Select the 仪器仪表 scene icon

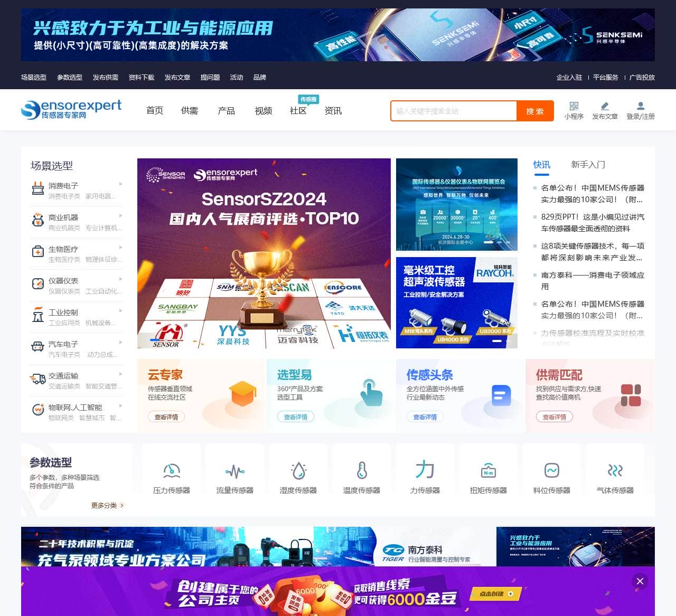tap(38, 283)
